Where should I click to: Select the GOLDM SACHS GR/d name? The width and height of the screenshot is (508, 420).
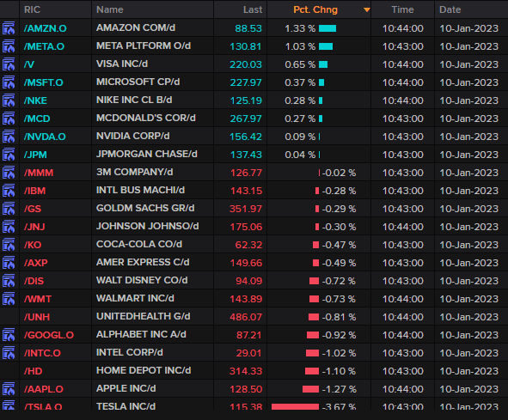tap(145, 208)
